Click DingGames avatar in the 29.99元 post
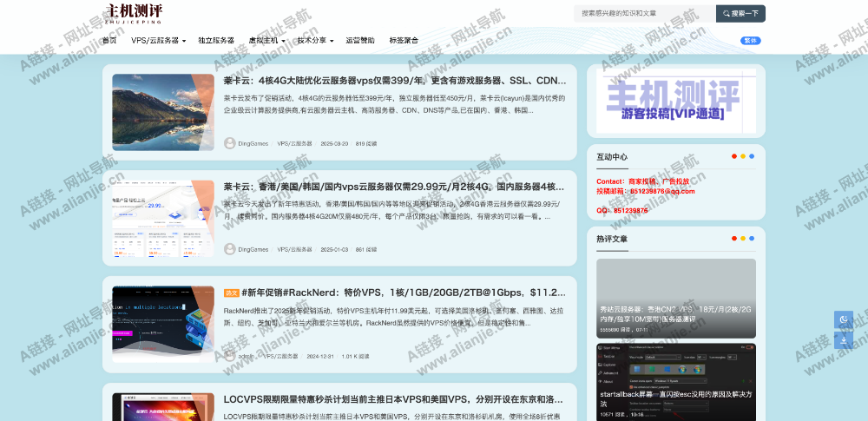868x421 pixels. pyautogui.click(x=230, y=249)
